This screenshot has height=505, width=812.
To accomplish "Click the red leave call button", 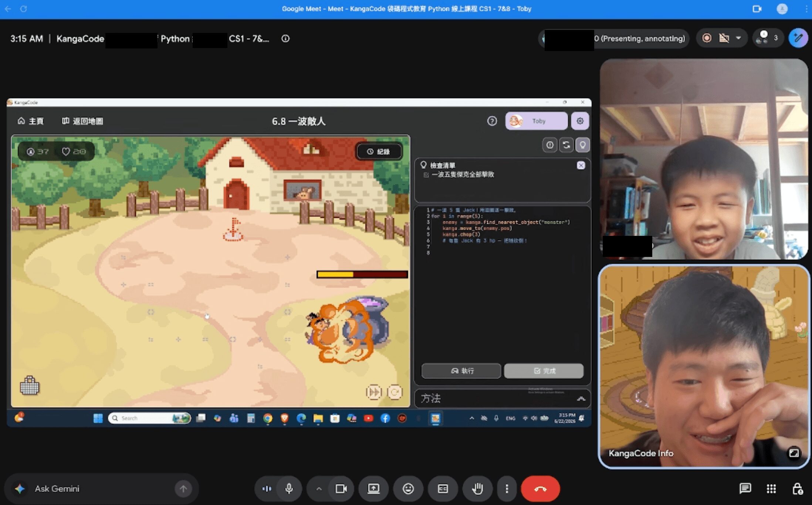I will (540, 489).
